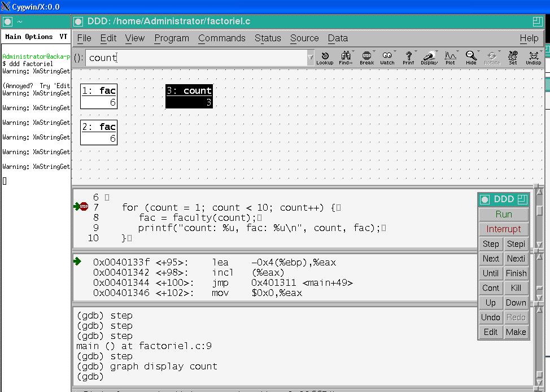Click the Set toolbar icon
The width and height of the screenshot is (550, 392).
(513, 58)
